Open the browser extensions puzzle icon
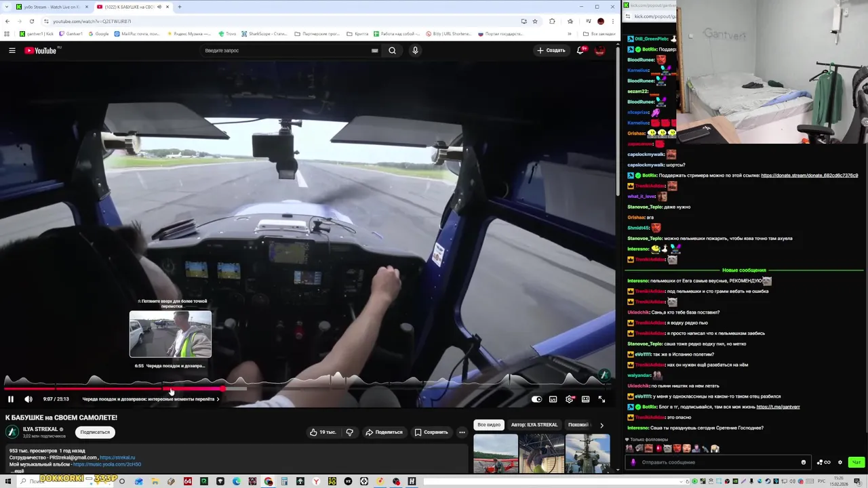This screenshot has width=868, height=488. 552,21
